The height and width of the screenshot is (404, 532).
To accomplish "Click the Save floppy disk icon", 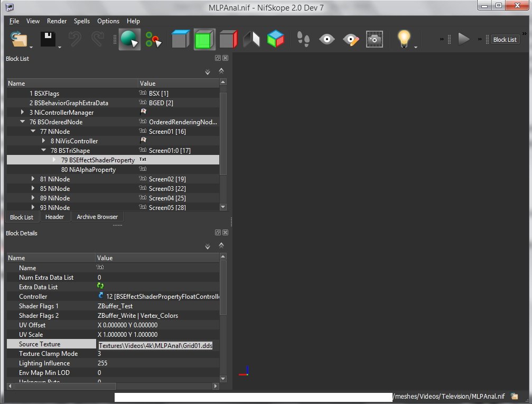I will point(49,40).
